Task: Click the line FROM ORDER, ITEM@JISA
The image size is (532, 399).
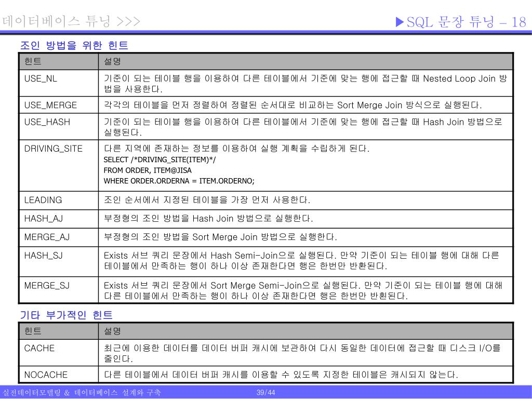Action: 148,170
